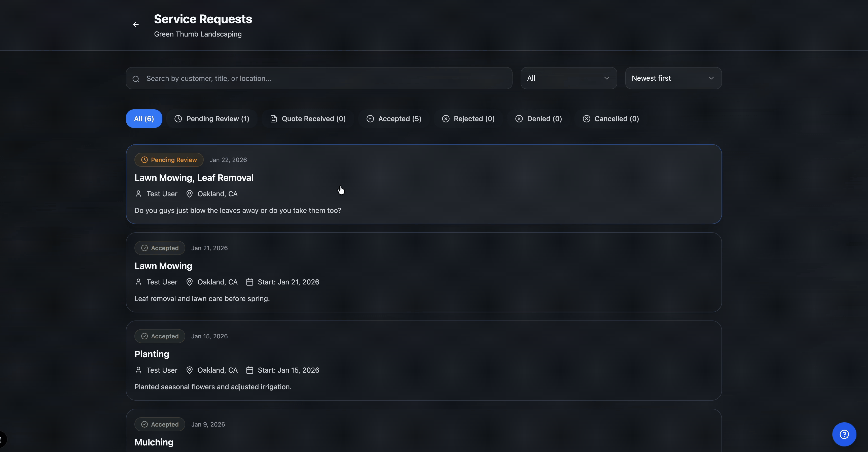Open the Lawn Mowing, Leaf Removal request
This screenshot has width=868, height=452.
tap(194, 178)
